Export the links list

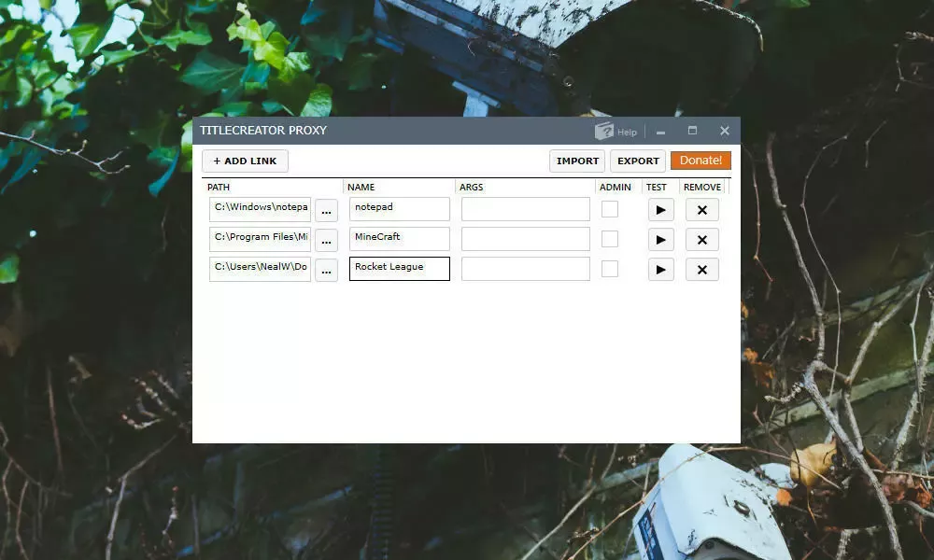coord(638,161)
